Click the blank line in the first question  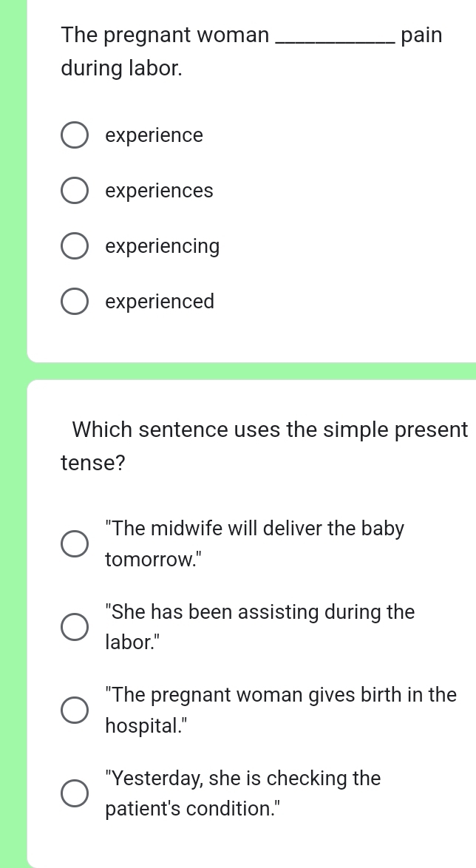pos(334,37)
